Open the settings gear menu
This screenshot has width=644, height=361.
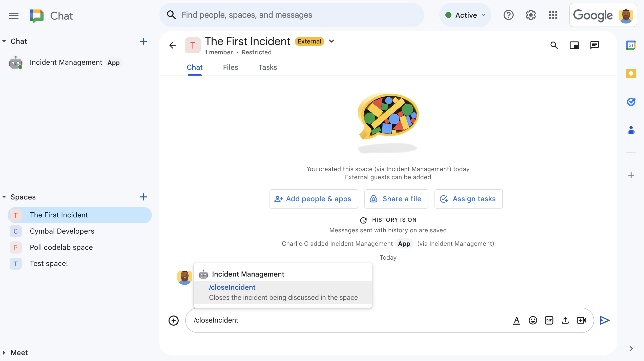click(530, 15)
